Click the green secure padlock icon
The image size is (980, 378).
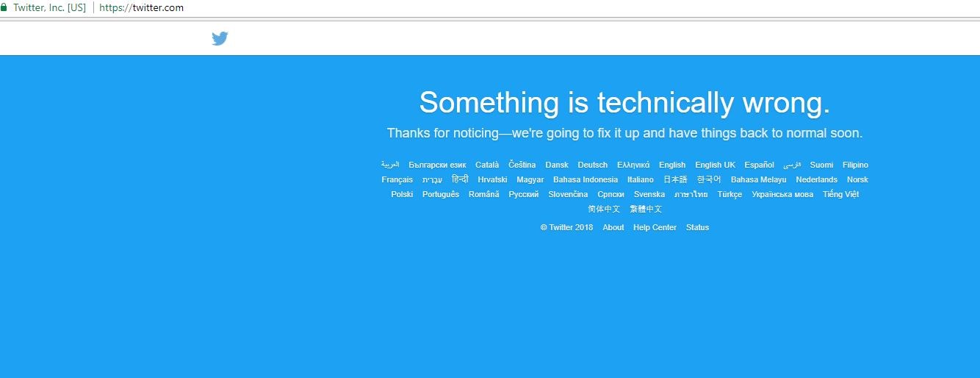3,8
